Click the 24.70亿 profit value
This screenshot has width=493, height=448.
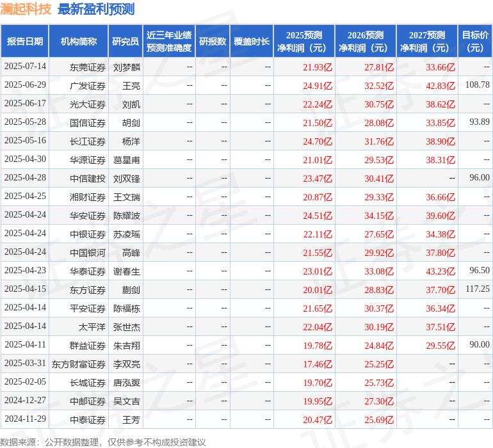coord(317,141)
